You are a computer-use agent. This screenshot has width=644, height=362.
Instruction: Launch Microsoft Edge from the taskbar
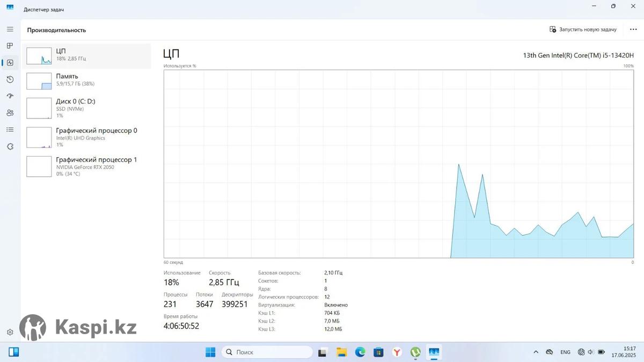[360, 352]
